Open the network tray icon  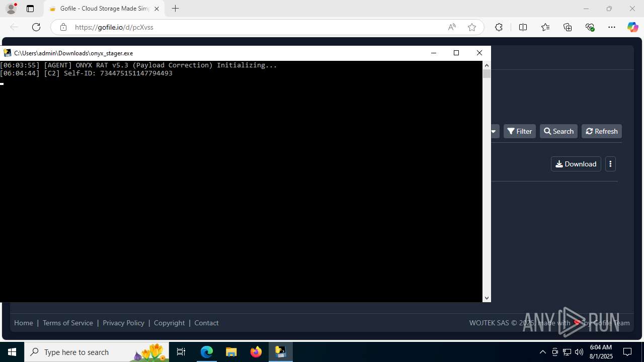point(567,352)
